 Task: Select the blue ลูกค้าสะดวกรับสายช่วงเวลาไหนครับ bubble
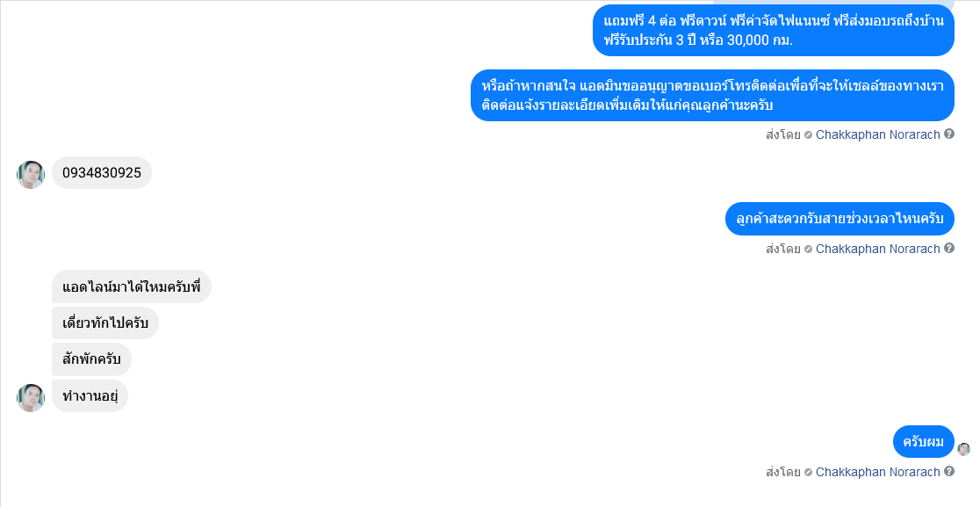coord(840,219)
